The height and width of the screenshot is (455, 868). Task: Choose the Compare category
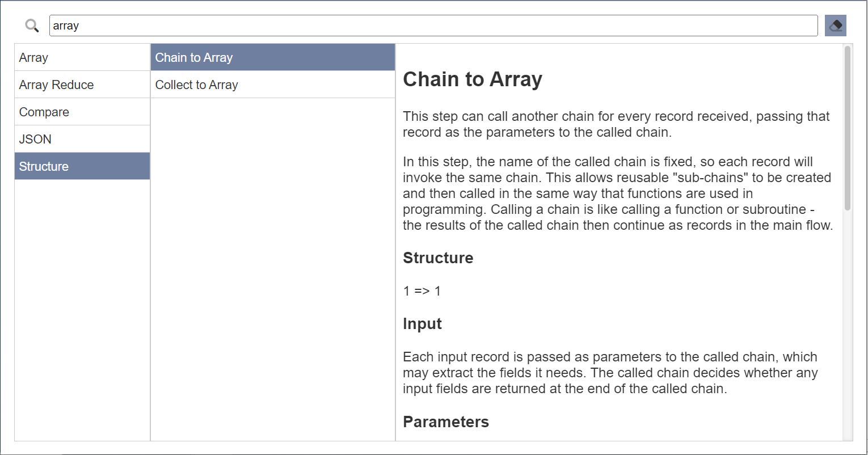coord(82,112)
